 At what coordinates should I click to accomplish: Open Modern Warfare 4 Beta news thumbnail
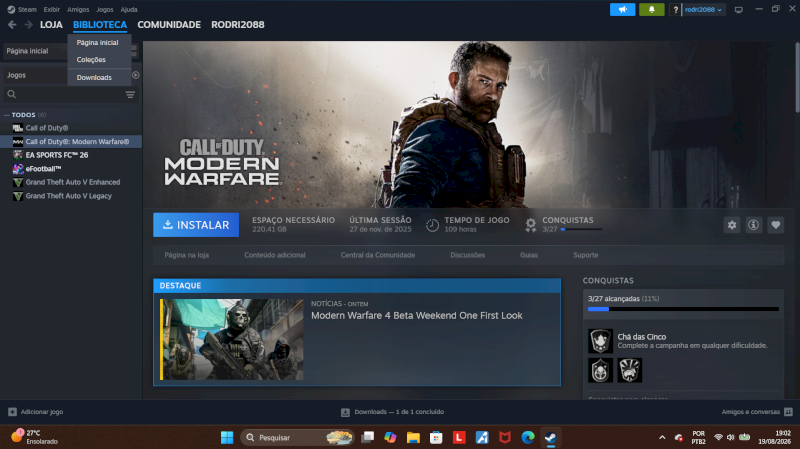[232, 339]
